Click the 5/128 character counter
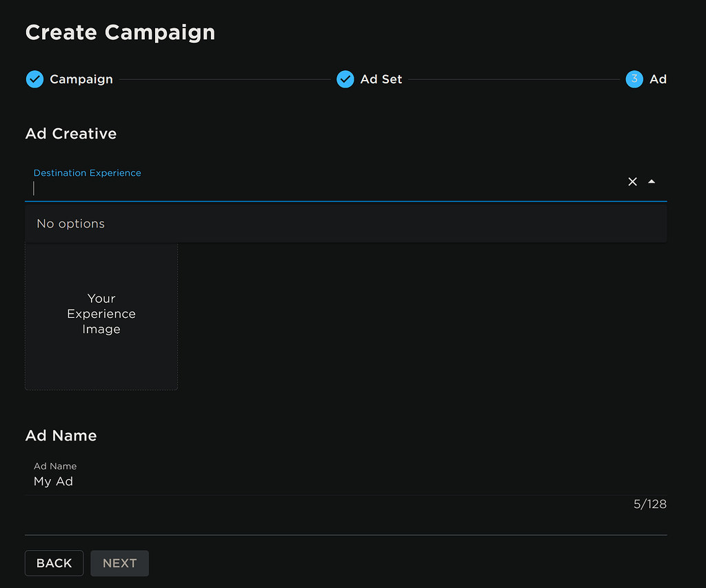706x588 pixels. 649,504
